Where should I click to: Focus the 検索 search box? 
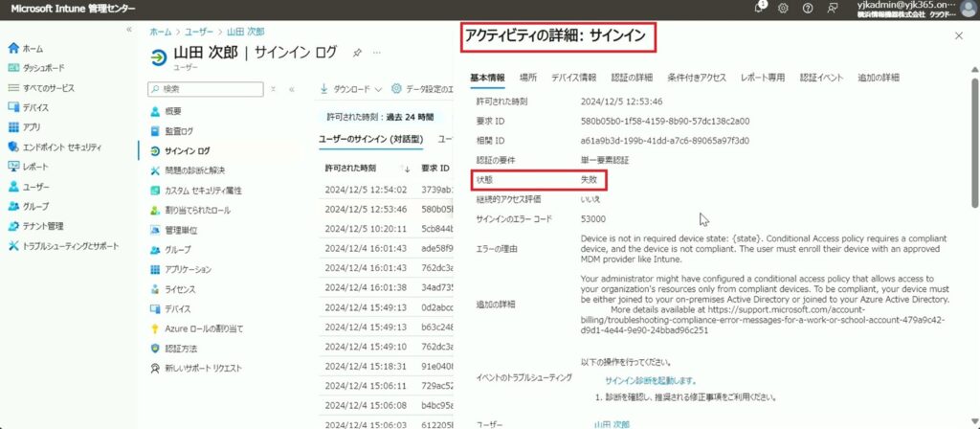[x=206, y=89]
